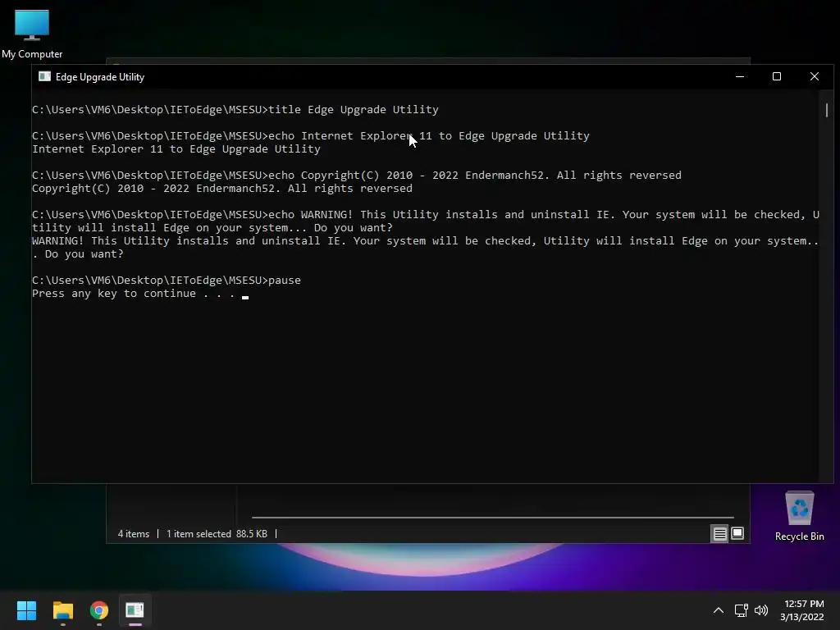Viewport: 840px width, 630px height.
Task: Open the Windows Start menu
Action: pyautogui.click(x=26, y=610)
